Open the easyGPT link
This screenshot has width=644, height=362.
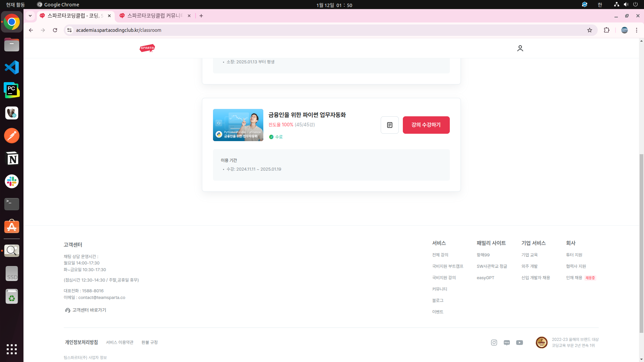tap(485, 278)
